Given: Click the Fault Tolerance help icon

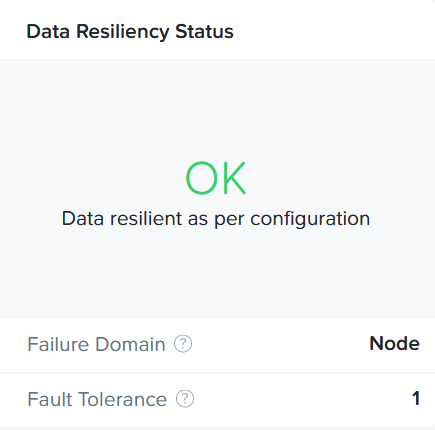Looking at the screenshot, I should (x=185, y=399).
